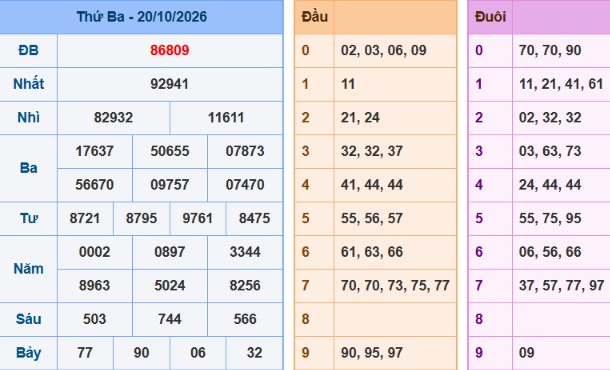Click Sáu prize number 566

(245, 319)
